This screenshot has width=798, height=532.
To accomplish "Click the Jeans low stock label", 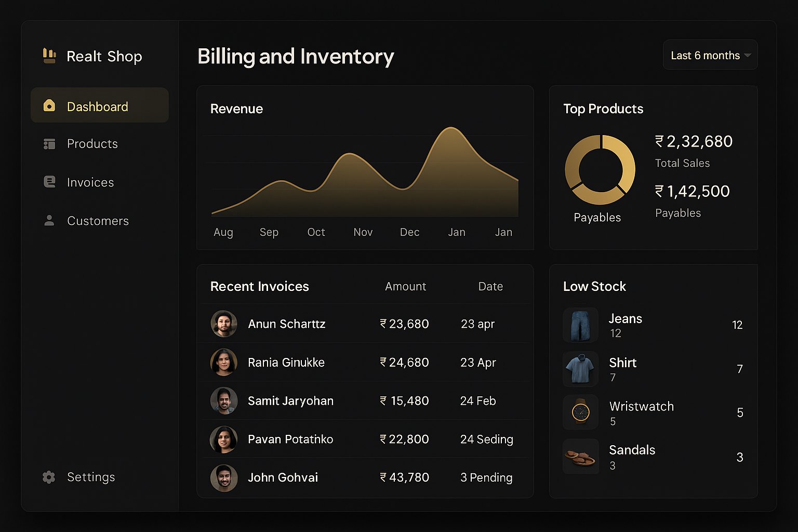I will 626,318.
